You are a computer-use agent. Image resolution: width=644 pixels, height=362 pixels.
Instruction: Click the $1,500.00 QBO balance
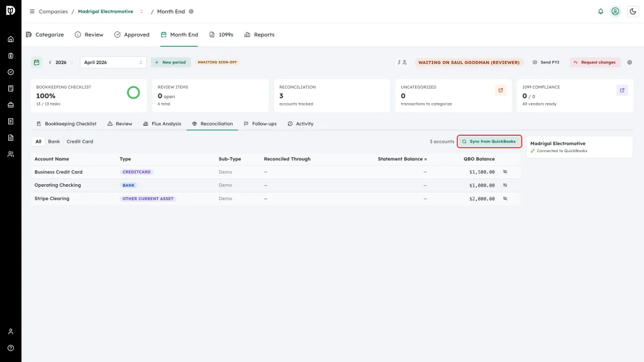point(482,172)
